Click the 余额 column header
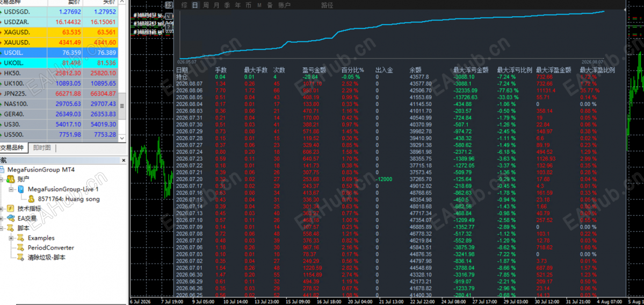 (416, 70)
